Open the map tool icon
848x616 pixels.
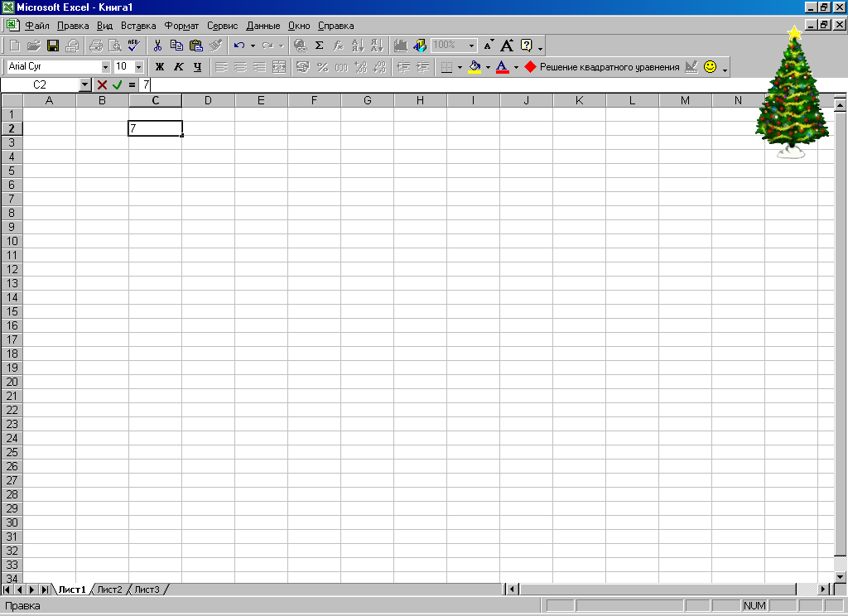click(420, 46)
